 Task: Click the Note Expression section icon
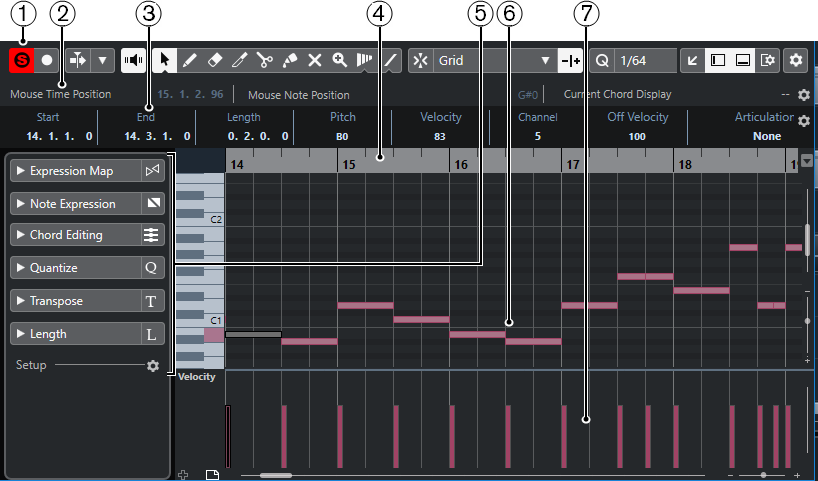click(x=153, y=203)
